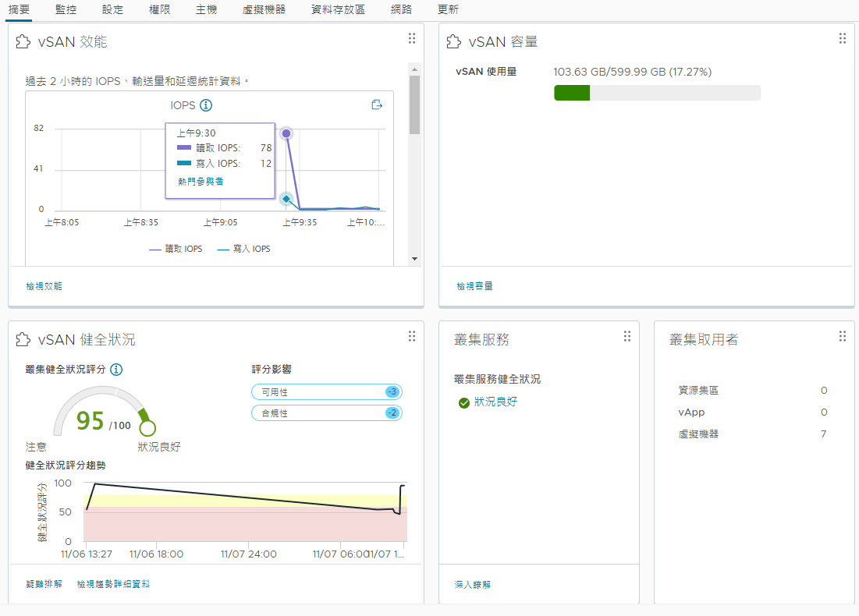Click the vSAN 效能 card puzzle icon

click(x=23, y=41)
